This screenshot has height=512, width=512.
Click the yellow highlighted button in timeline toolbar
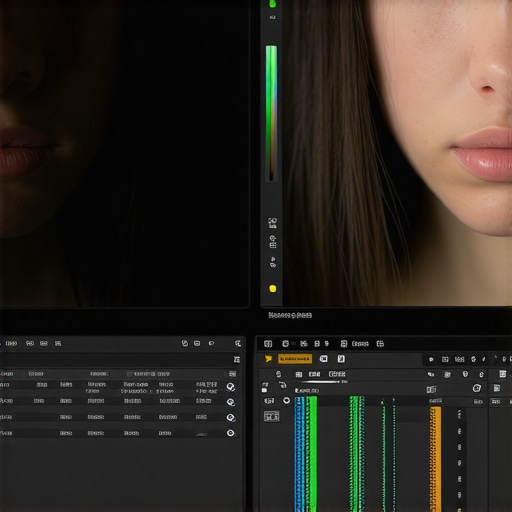pos(295,359)
